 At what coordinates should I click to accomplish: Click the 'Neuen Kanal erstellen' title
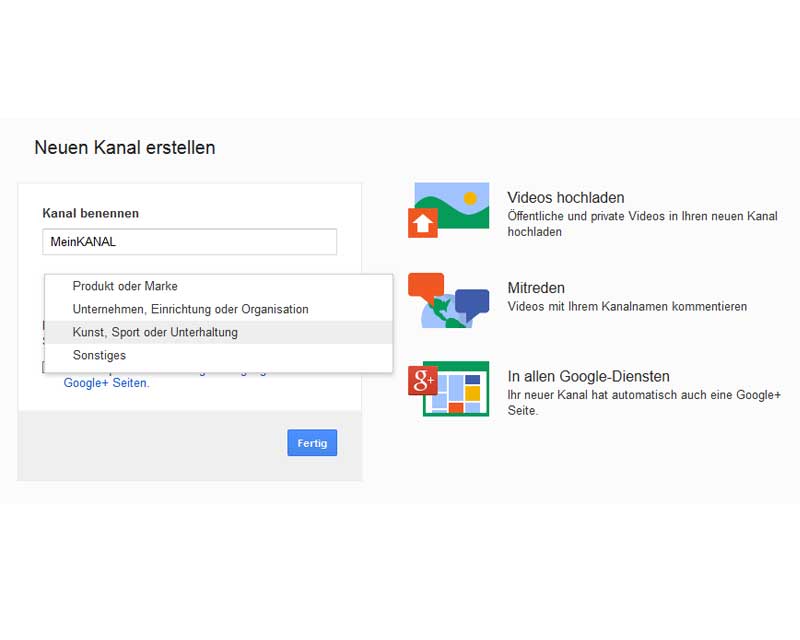point(124,148)
